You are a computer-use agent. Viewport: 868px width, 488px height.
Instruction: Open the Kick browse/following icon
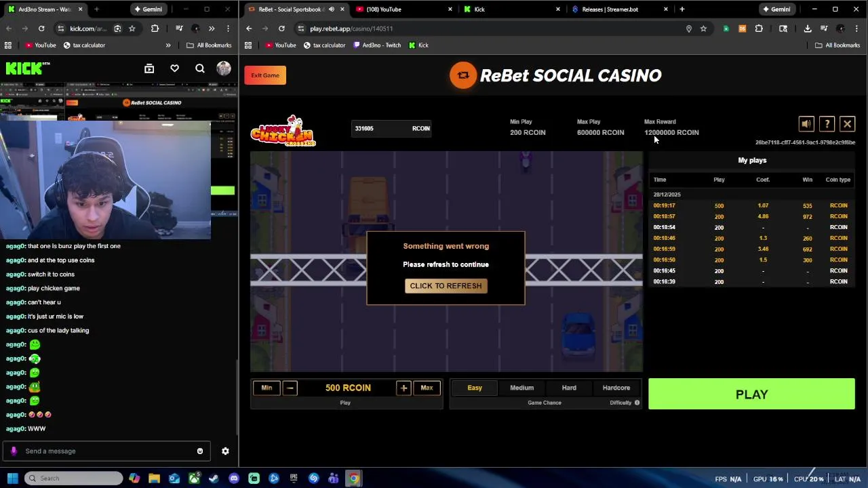[149, 68]
